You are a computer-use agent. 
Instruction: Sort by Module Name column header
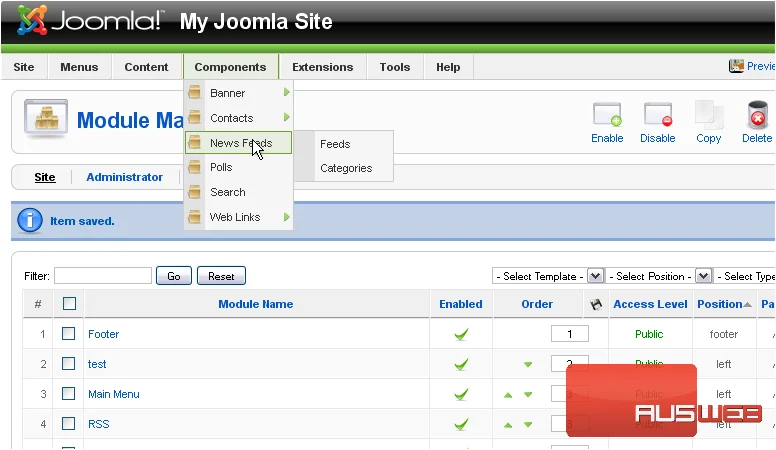tap(256, 304)
